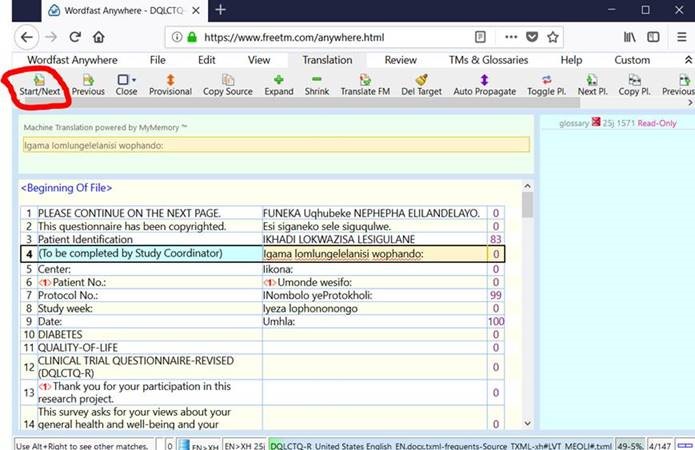Switch to the File tab
This screenshot has width=695, height=450.
[157, 60]
